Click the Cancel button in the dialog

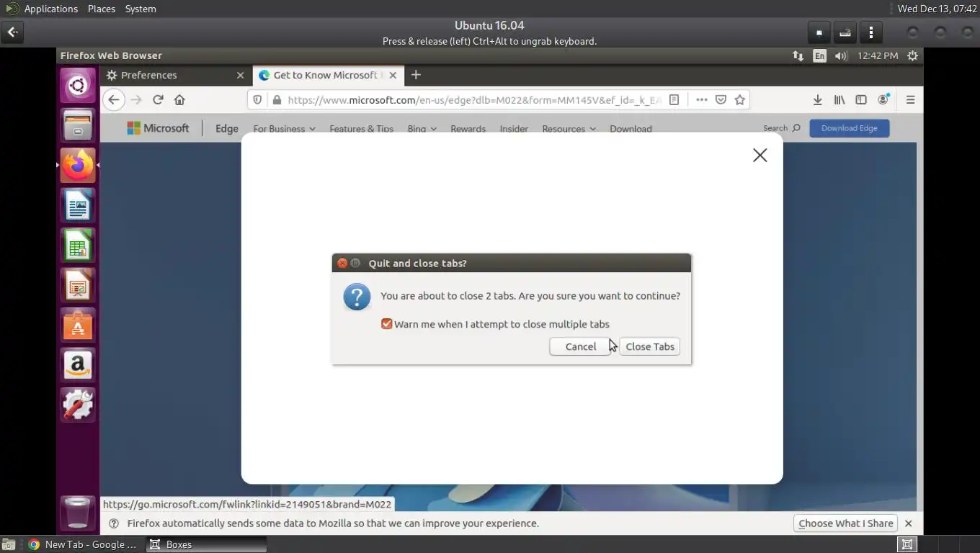point(580,346)
